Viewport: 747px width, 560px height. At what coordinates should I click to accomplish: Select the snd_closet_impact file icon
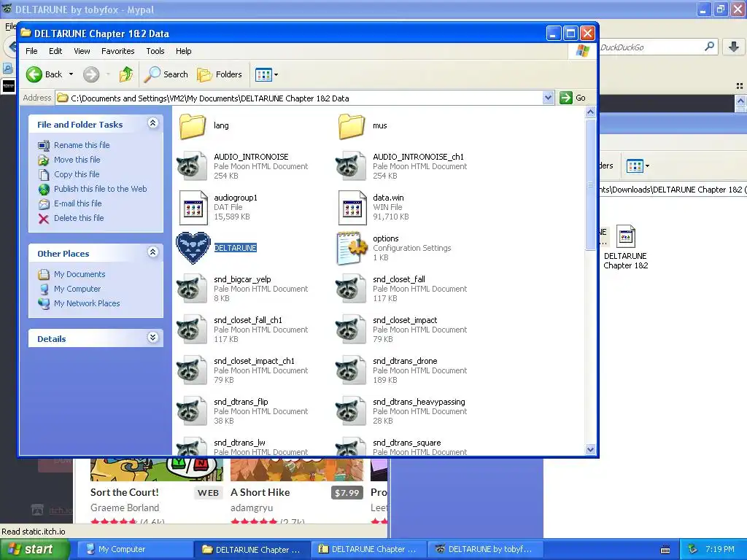(351, 330)
